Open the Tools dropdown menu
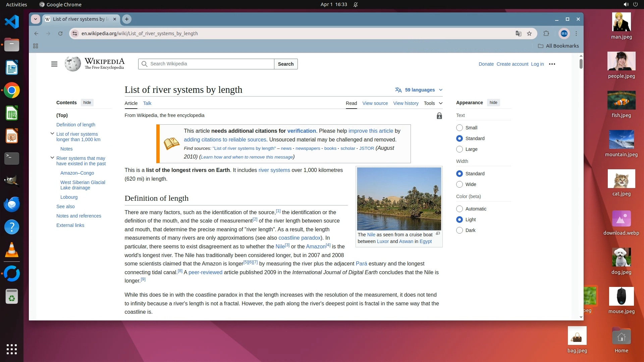Image resolution: width=644 pixels, height=362 pixels. [433, 103]
